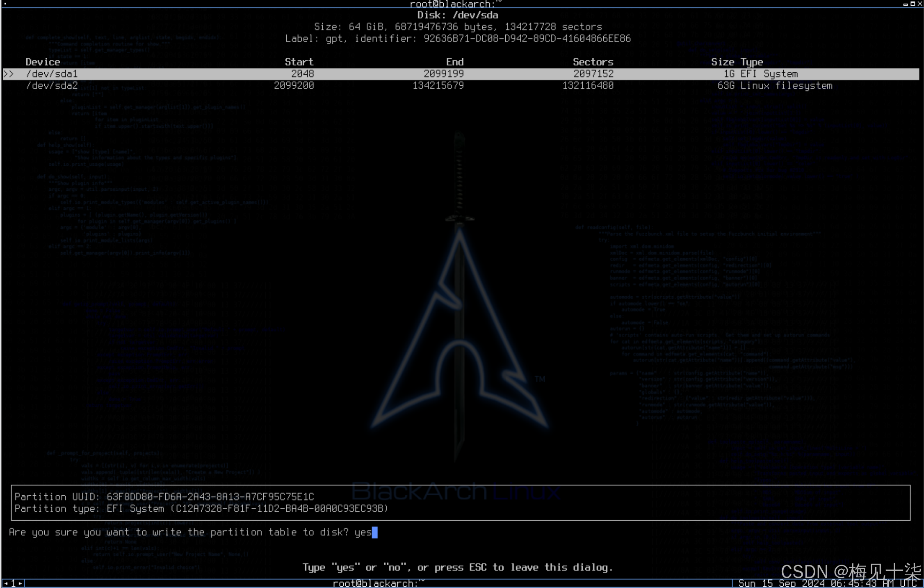Close the terminal window with X
Viewport: 924px width, 588px height.
coord(919,4)
